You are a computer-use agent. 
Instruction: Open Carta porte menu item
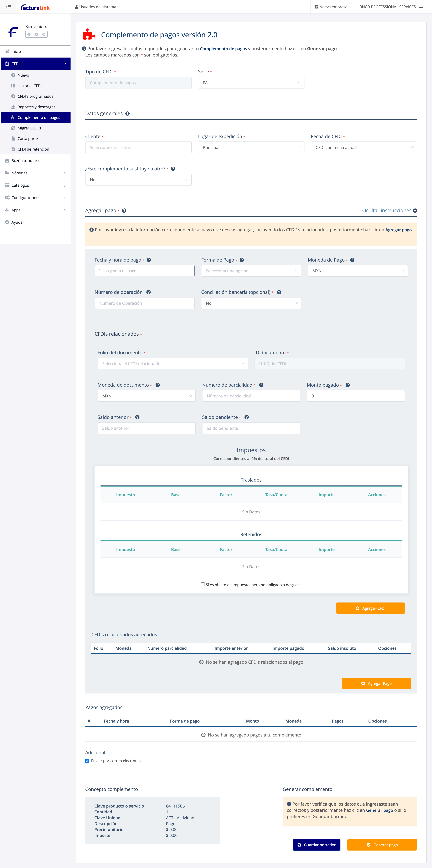pos(28,139)
